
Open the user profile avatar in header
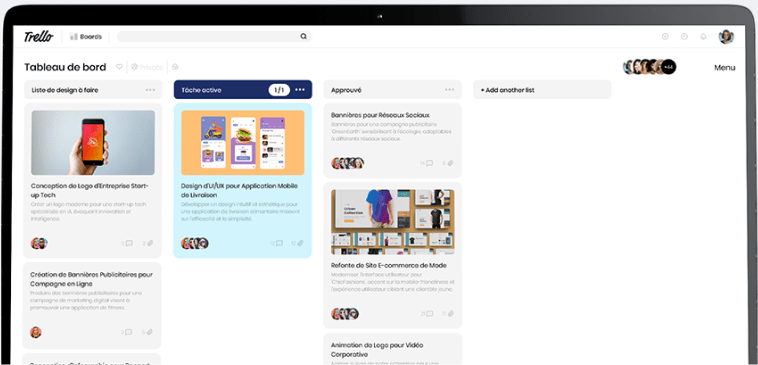click(x=726, y=36)
